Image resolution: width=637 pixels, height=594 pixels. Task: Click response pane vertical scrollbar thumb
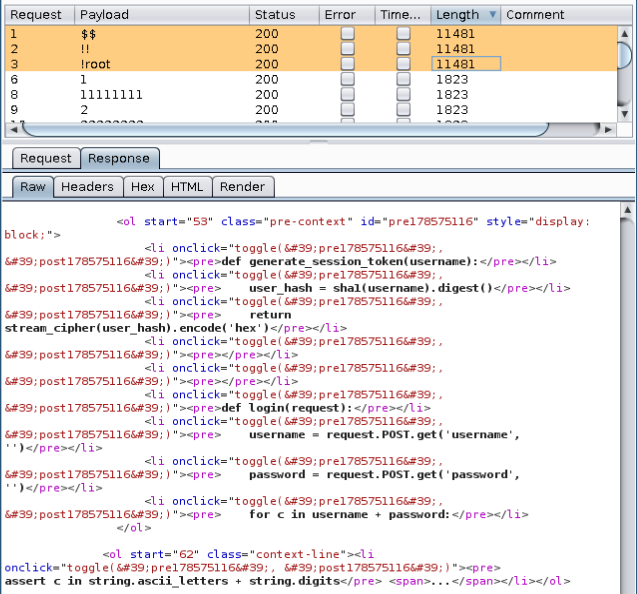click(x=628, y=406)
